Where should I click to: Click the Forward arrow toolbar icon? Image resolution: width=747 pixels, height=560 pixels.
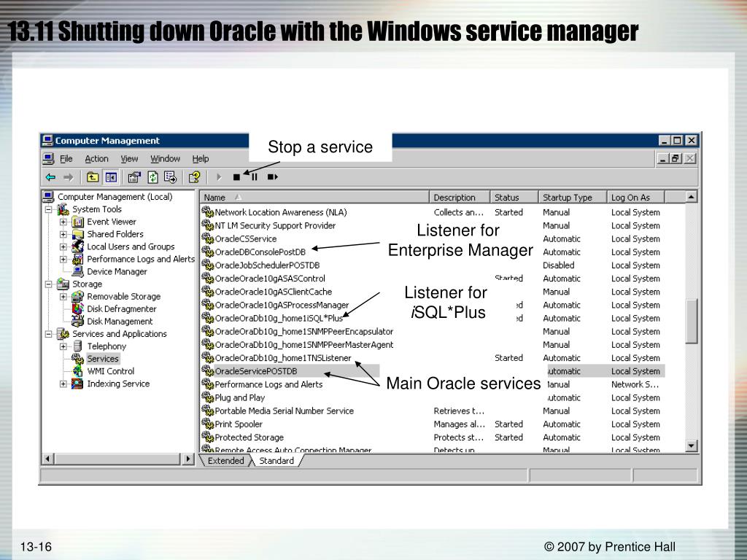tap(68, 177)
